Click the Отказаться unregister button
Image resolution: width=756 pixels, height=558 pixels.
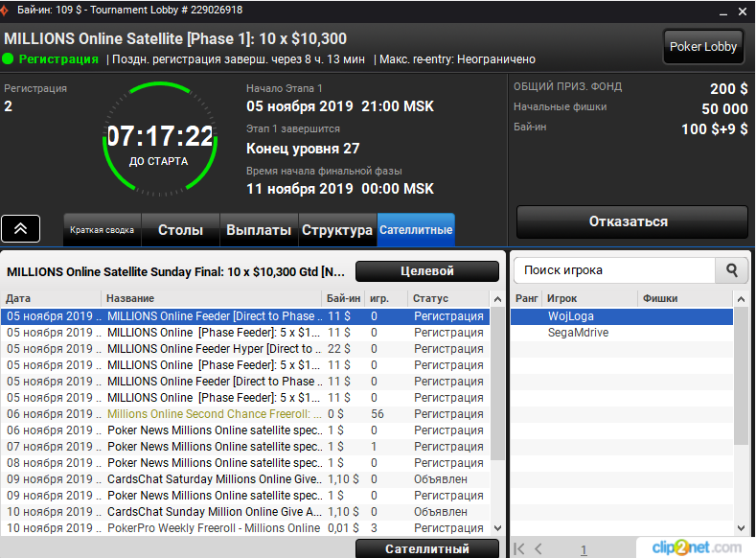pyautogui.click(x=631, y=221)
